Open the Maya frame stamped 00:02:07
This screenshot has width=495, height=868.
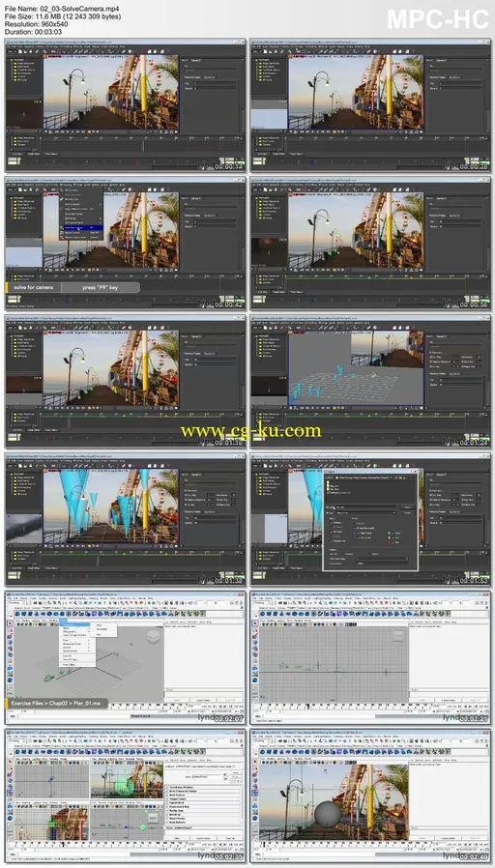125,658
